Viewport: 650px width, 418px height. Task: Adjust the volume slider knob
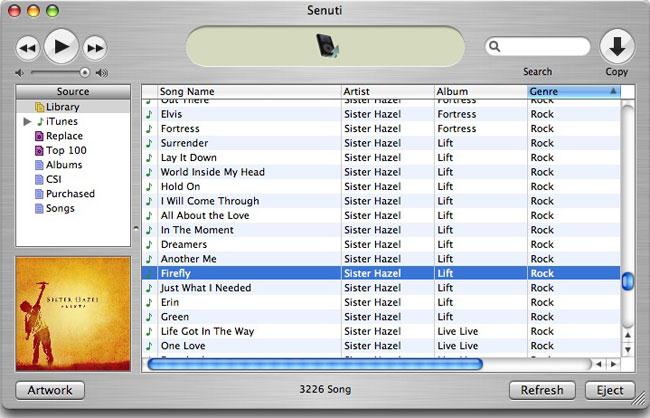click(85, 73)
